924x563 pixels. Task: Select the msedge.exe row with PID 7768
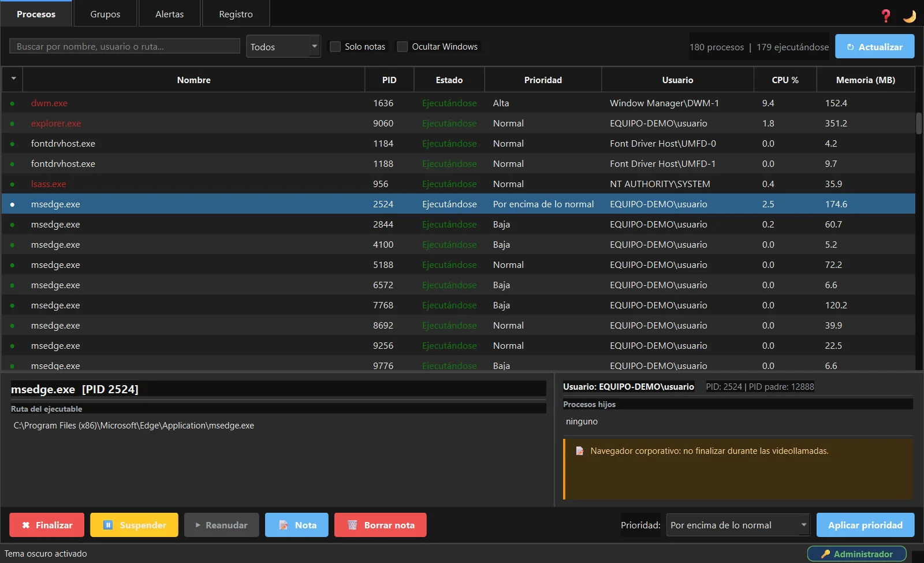[459, 305]
